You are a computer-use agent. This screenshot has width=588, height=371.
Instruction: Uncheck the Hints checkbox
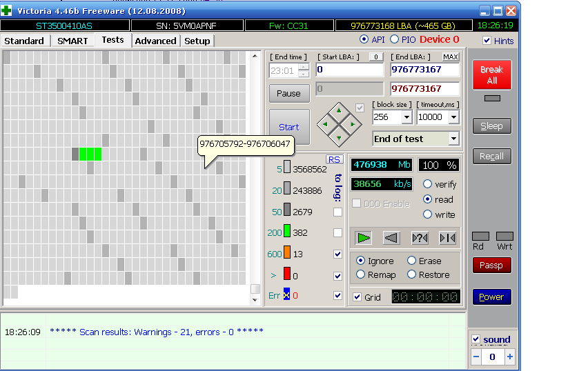pyautogui.click(x=487, y=41)
